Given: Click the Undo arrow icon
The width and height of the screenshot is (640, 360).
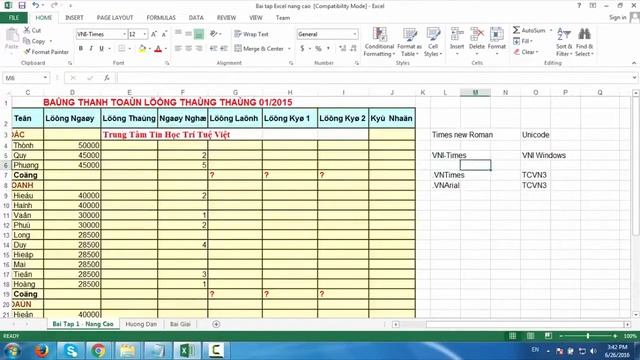Looking at the screenshot, I should tap(36, 5).
